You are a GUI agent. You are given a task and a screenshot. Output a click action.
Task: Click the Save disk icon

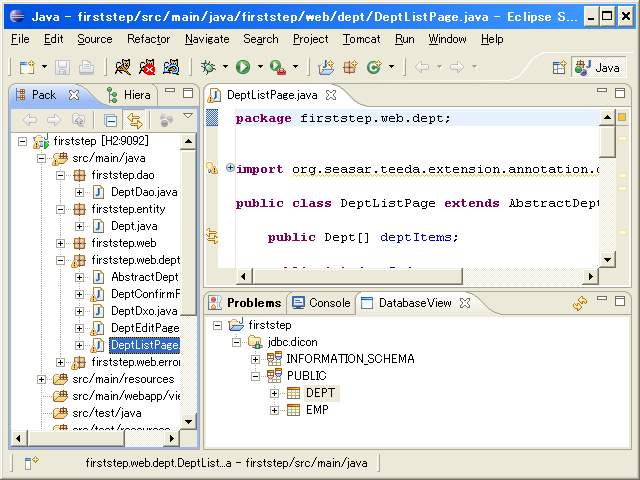click(63, 67)
